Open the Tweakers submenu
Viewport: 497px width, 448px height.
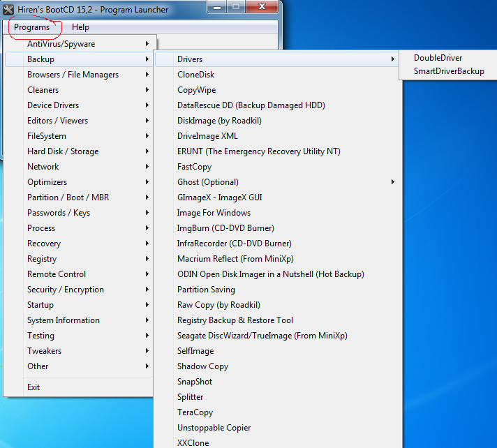pos(80,351)
